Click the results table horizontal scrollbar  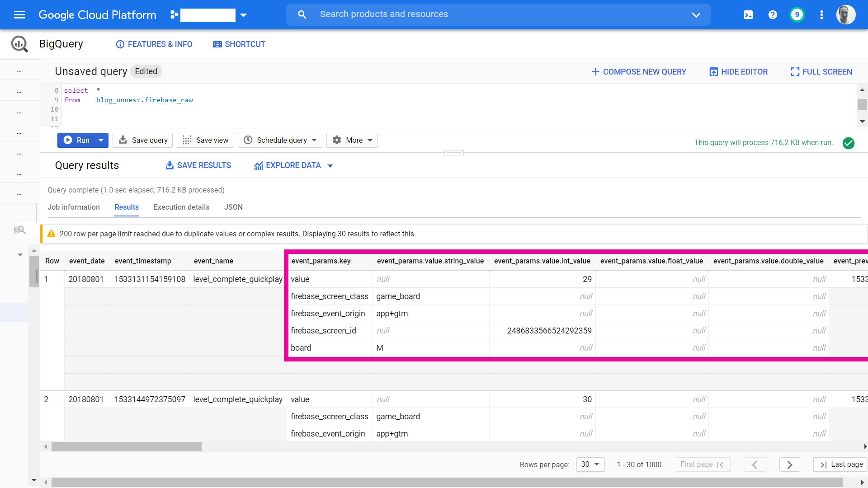127,447
